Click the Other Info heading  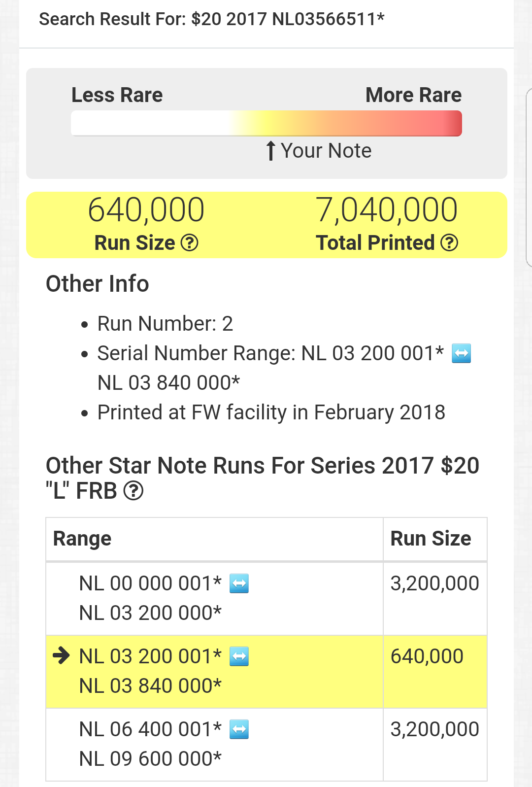[x=98, y=284]
